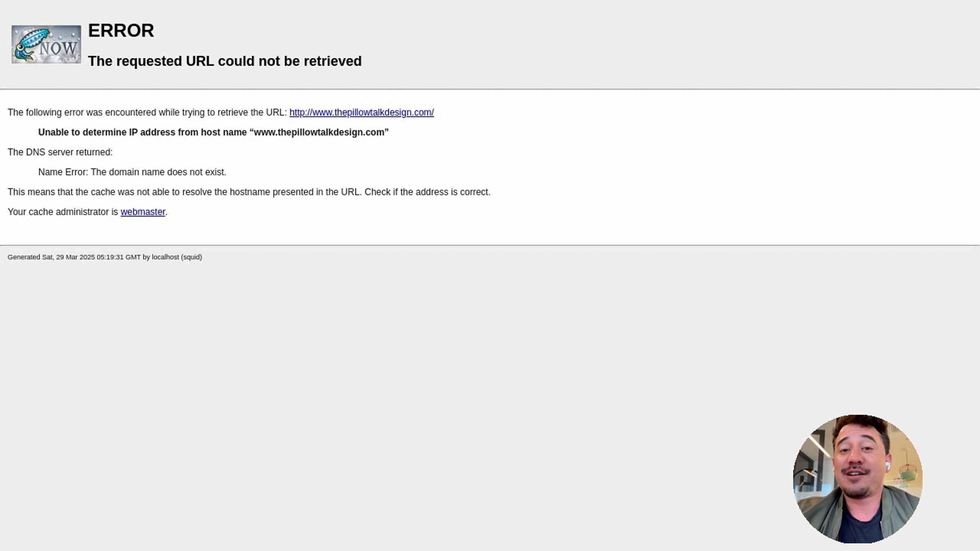Screen dimensions: 980x551
Task: Click 'The requested URL could not be retrieved' subheading
Action: coord(225,61)
